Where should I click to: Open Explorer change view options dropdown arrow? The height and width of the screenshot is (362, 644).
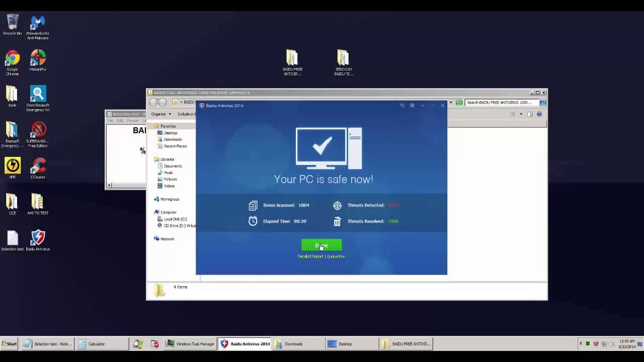(x=521, y=114)
